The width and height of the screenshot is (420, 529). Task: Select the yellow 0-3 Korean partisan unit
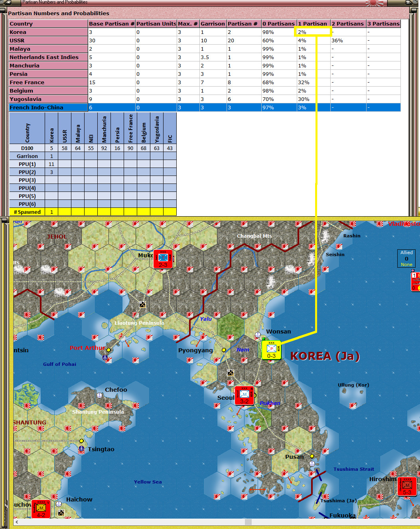[x=271, y=350]
